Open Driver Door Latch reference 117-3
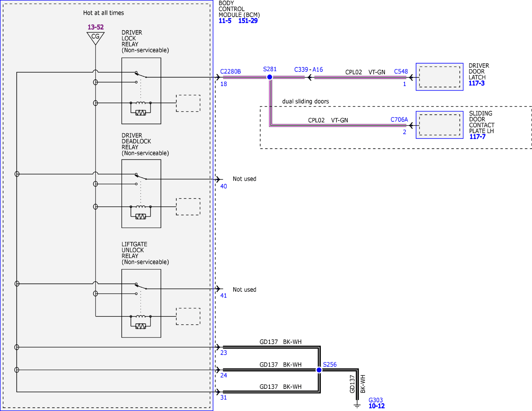Image resolution: width=532 pixels, height=411 pixels. pos(477,83)
